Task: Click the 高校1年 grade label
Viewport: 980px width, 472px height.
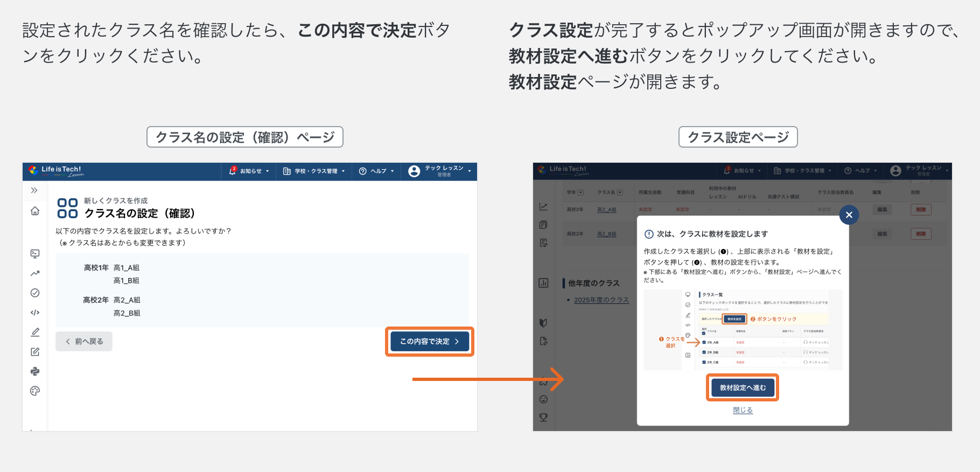Action: [x=96, y=268]
